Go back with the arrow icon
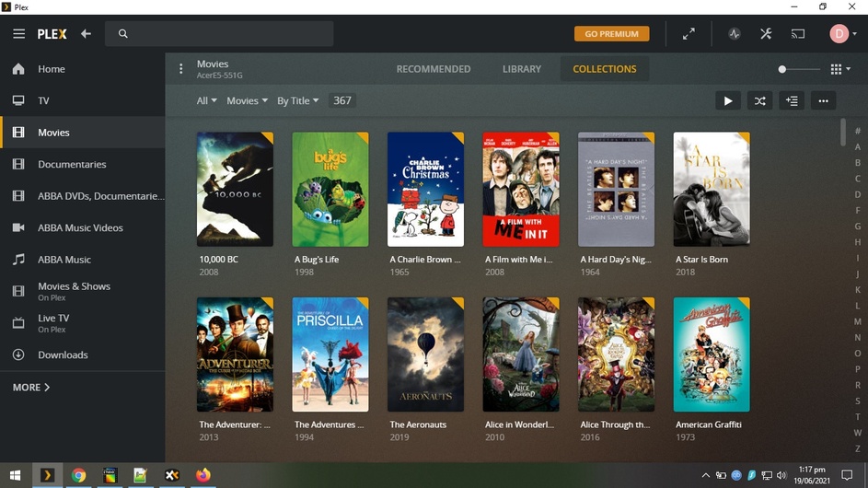The width and height of the screenshot is (868, 488). (86, 34)
